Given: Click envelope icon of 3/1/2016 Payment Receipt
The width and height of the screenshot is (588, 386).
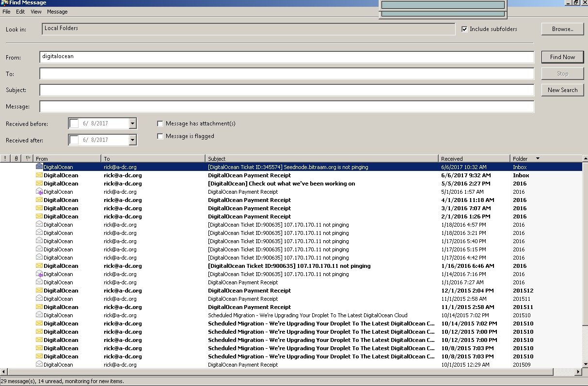Looking at the screenshot, I should click(x=39, y=208).
